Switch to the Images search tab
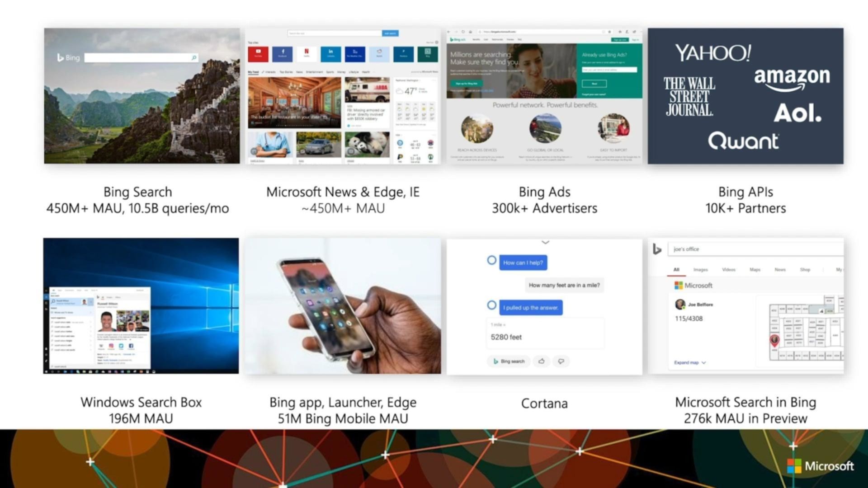868x488 pixels. click(700, 270)
